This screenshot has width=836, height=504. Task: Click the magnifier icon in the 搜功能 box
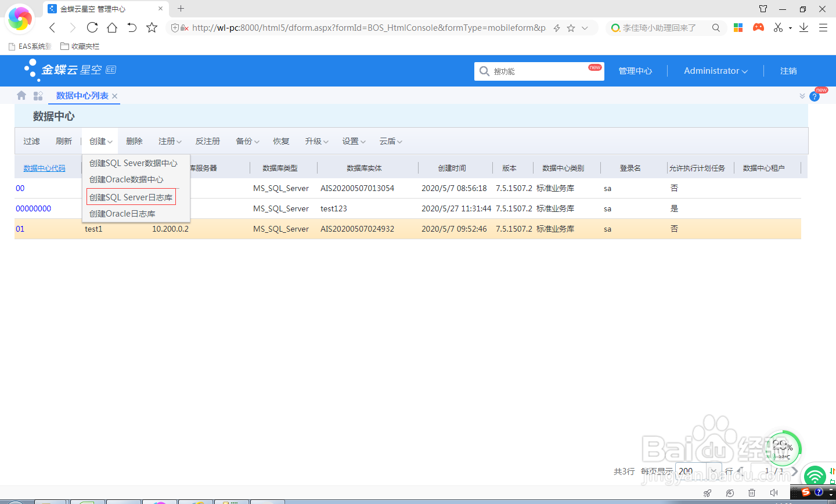[x=484, y=71]
